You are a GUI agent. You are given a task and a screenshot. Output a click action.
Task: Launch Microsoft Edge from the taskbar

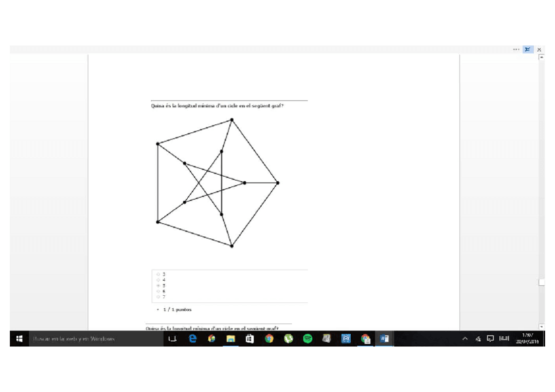click(x=192, y=338)
